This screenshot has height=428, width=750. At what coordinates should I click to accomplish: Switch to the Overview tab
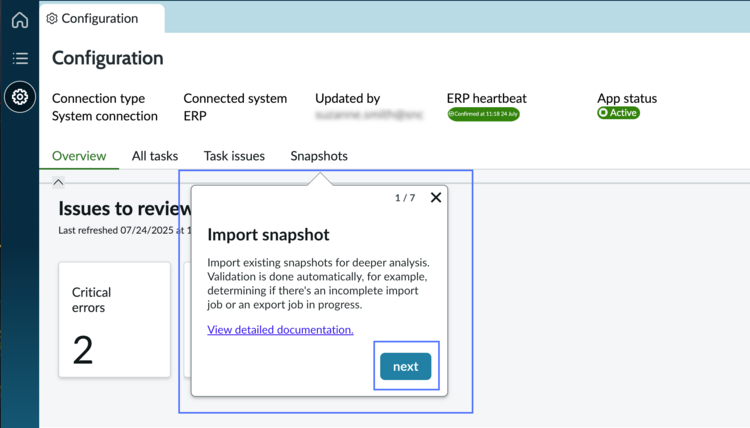click(79, 156)
